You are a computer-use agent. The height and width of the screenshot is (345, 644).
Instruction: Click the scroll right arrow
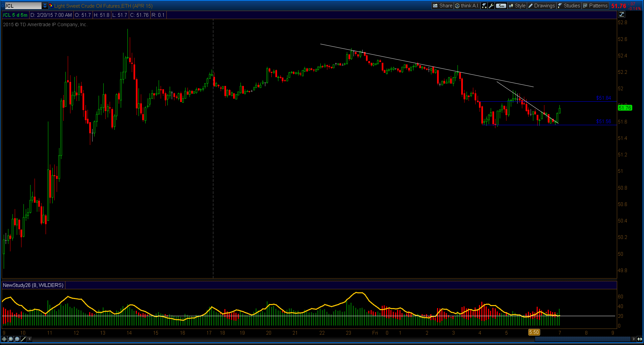(634, 339)
